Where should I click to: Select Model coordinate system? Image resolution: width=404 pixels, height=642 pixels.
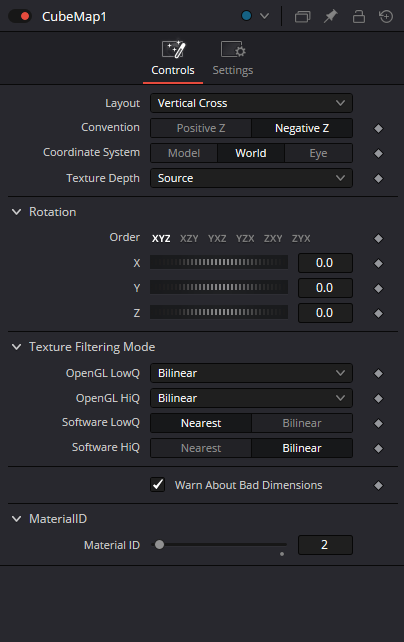(184, 153)
